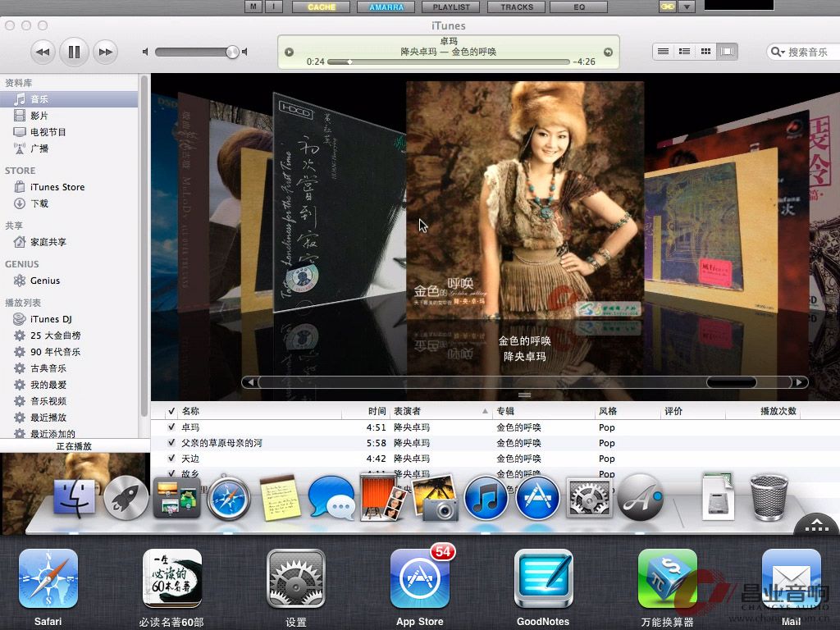
Task: Open Genius in sidebar
Action: [69, 281]
